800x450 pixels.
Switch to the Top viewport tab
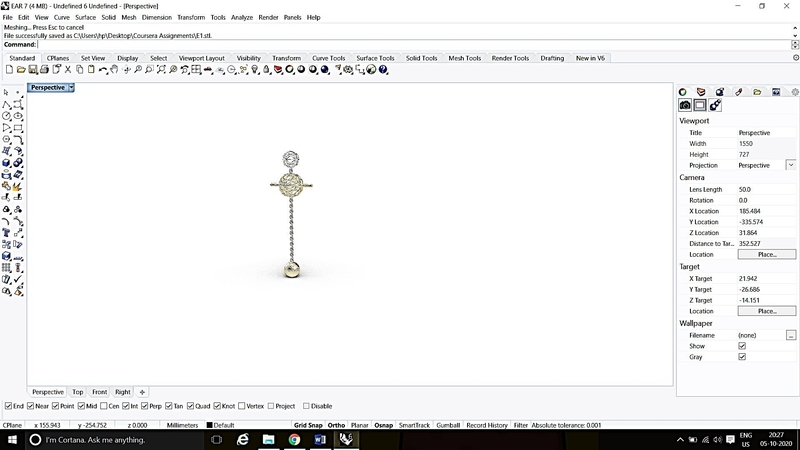point(78,392)
